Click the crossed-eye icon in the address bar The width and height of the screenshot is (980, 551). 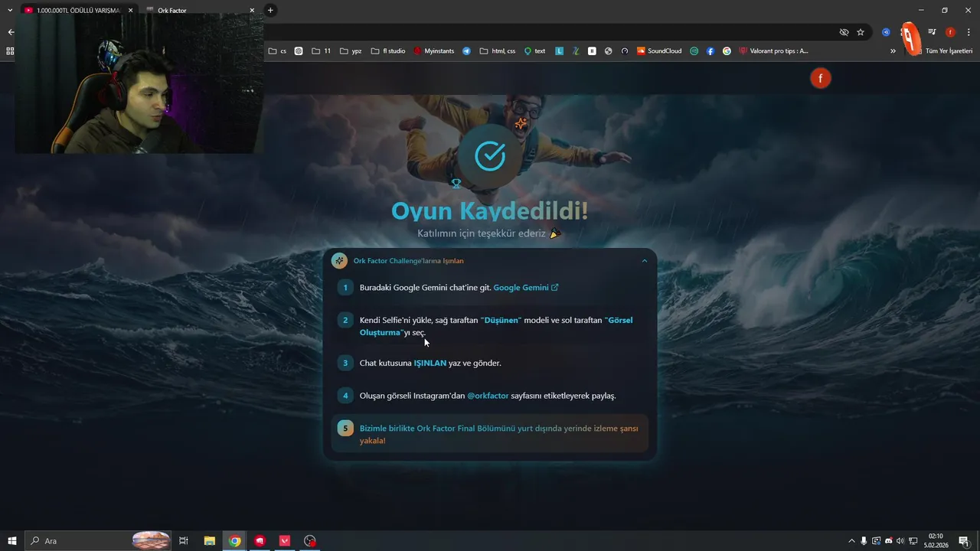point(844,32)
